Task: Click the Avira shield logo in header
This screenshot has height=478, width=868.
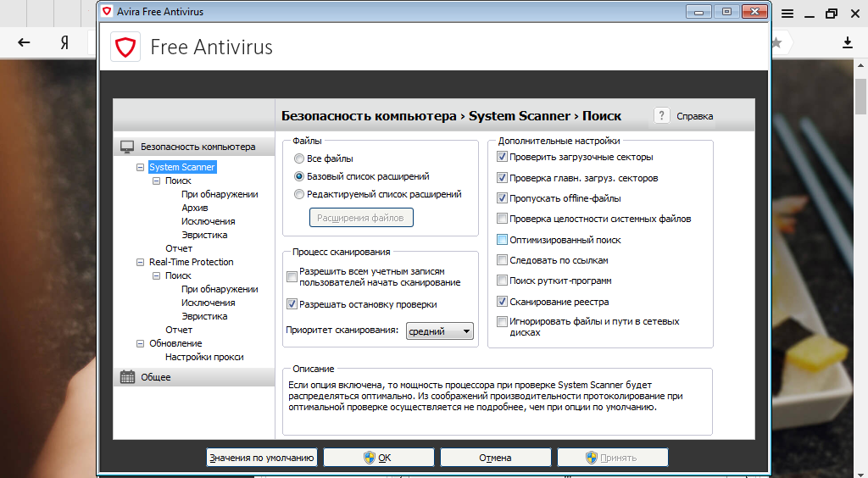Action: tap(125, 47)
